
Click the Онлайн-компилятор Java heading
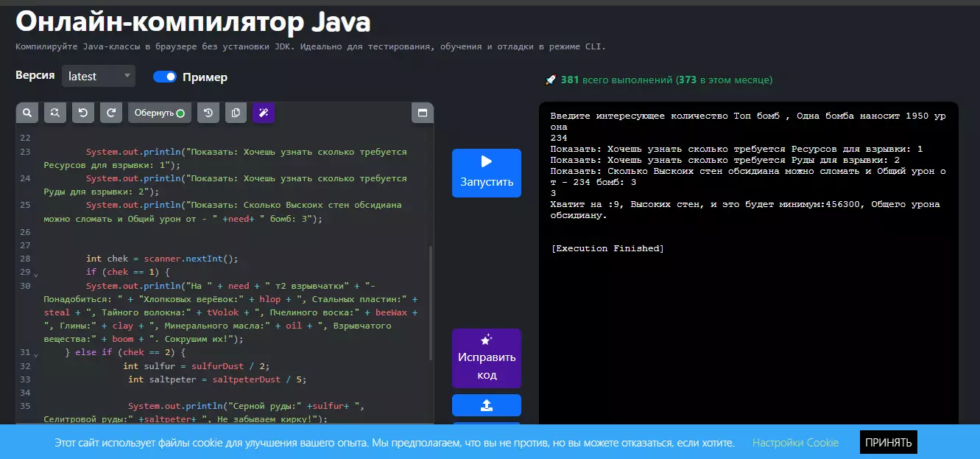pyautogui.click(x=193, y=21)
